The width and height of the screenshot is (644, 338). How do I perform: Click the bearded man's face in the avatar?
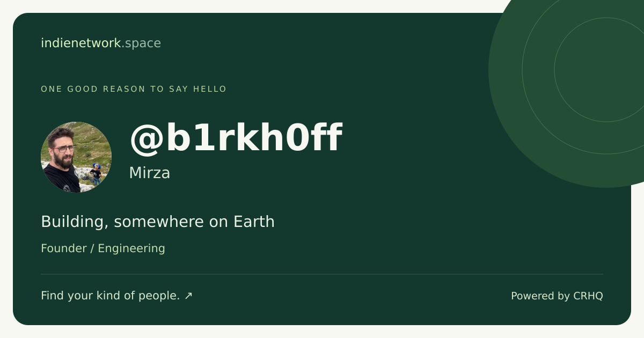coord(62,149)
